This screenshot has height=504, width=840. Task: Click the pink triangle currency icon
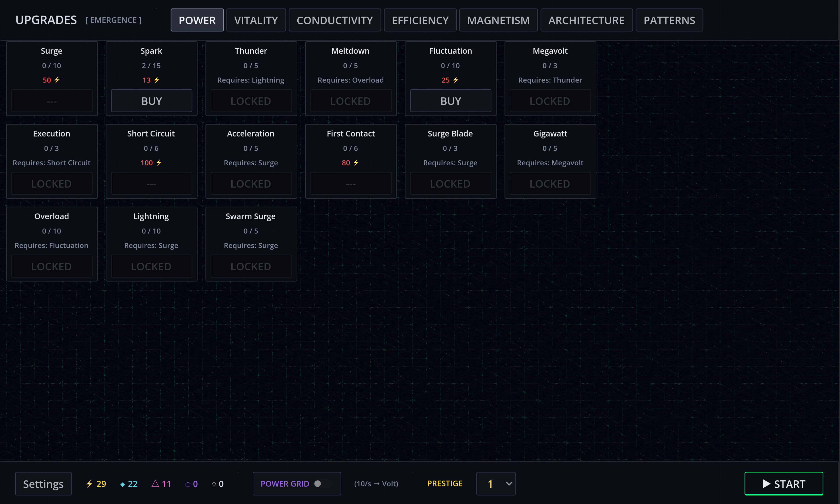[155, 483]
